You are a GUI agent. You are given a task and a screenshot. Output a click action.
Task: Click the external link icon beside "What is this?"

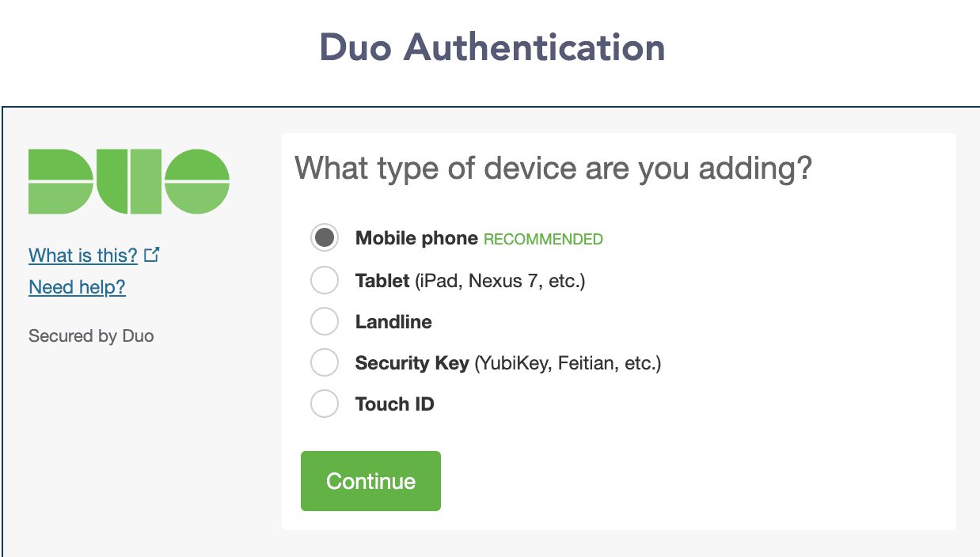point(150,255)
